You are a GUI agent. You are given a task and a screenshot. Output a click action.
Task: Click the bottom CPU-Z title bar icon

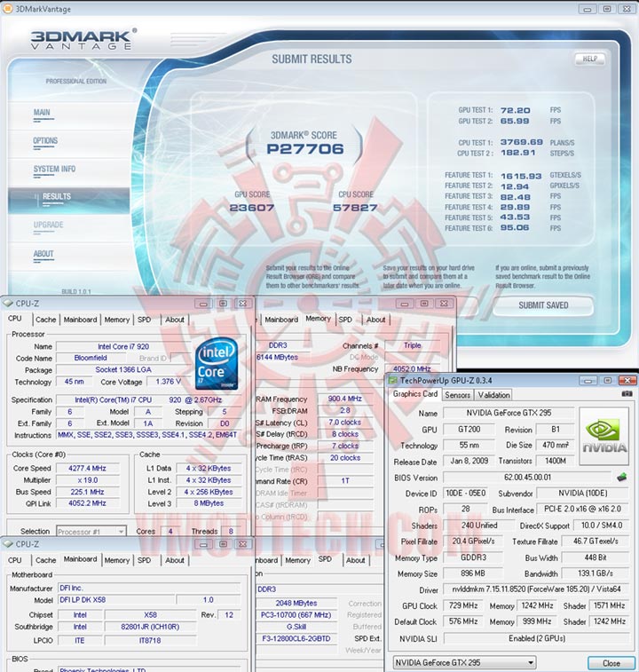pos(8,544)
